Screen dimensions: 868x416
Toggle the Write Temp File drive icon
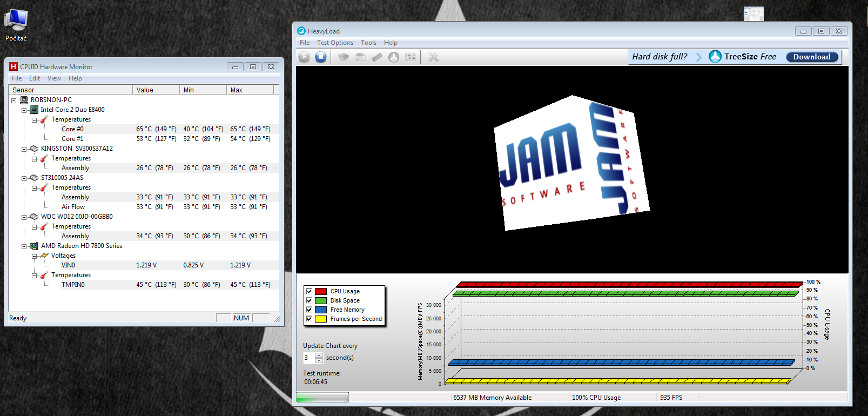(360, 57)
